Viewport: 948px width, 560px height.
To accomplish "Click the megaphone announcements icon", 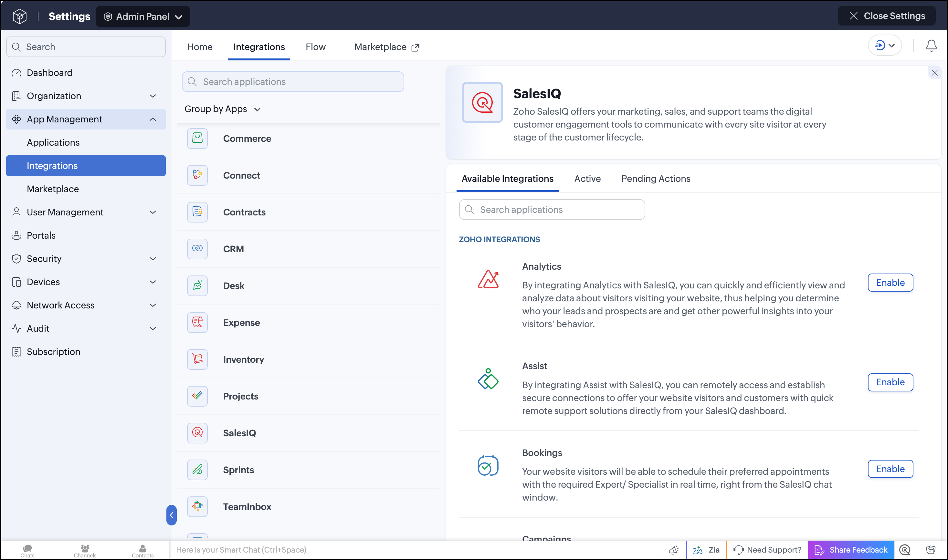I will click(x=674, y=550).
